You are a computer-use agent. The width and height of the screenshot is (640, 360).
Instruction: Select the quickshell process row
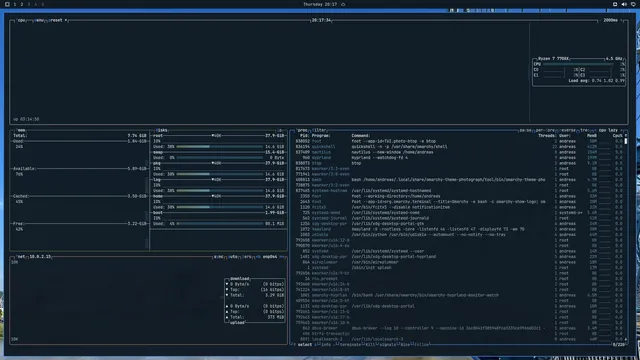459,147
